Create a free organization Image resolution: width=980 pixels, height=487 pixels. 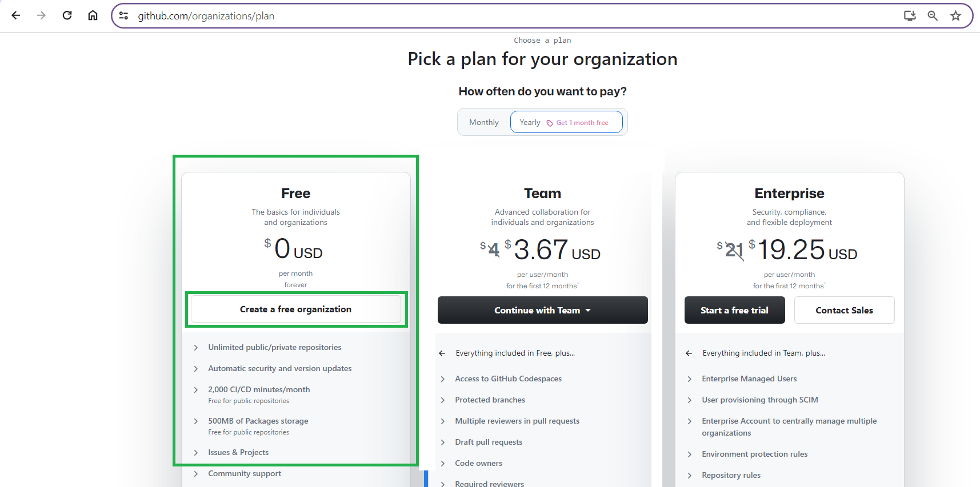point(295,309)
